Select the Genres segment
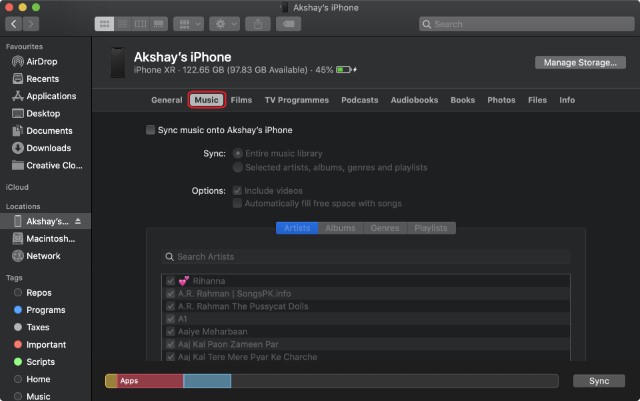The height and width of the screenshot is (401, 640). coord(385,228)
